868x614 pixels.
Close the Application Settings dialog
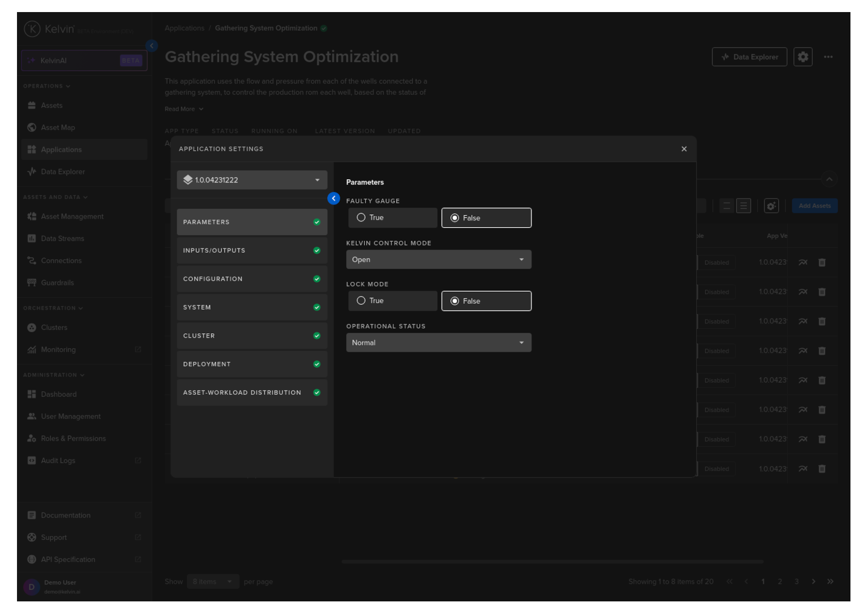tap(683, 149)
